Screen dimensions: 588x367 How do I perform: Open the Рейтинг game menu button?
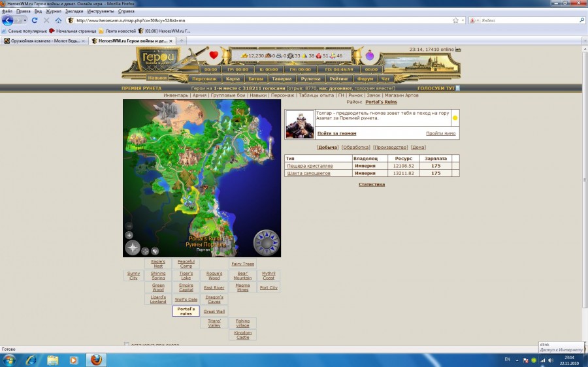pos(339,79)
